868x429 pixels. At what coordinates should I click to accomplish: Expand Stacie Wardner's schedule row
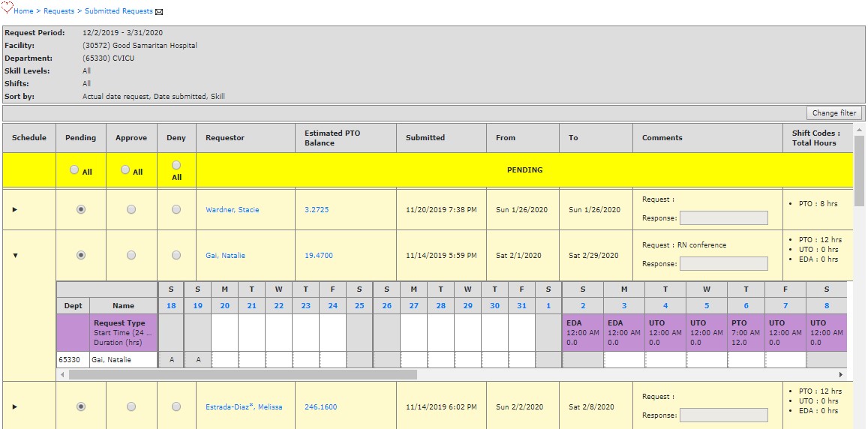pyautogui.click(x=15, y=210)
